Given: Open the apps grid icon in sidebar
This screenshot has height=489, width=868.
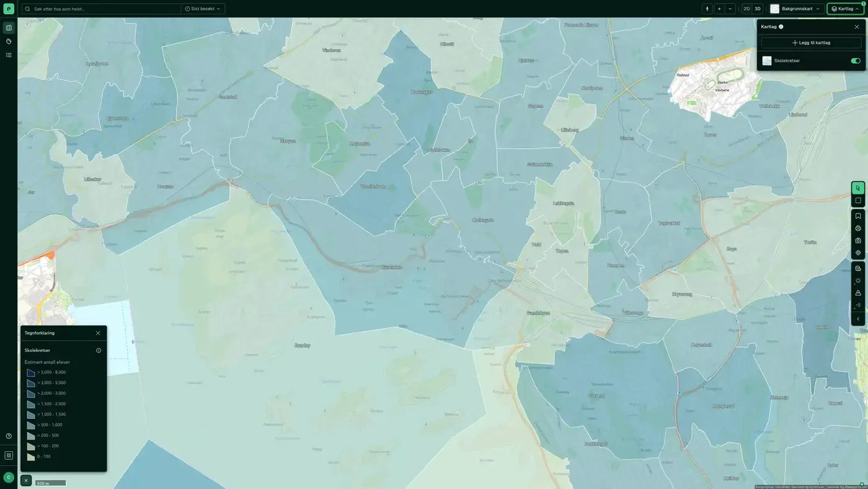Looking at the screenshot, I should coord(9,455).
